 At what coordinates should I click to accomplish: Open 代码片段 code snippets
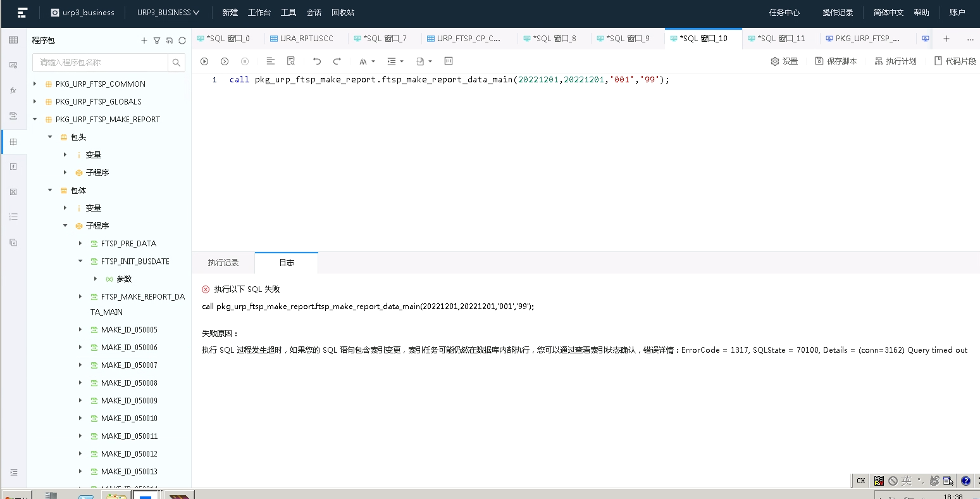[x=955, y=61]
